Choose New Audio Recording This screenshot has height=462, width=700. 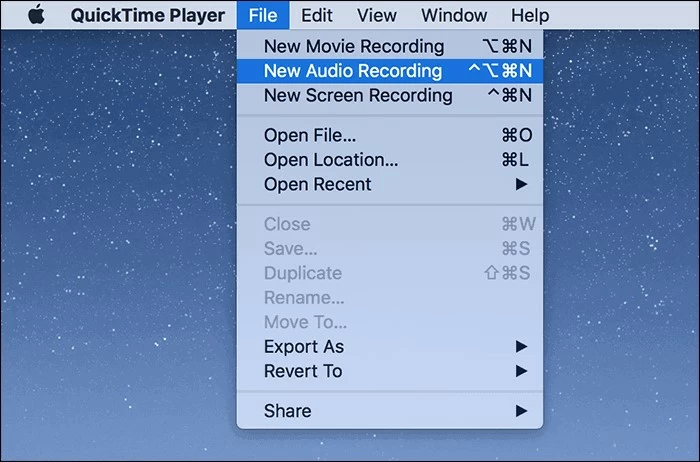coord(352,71)
